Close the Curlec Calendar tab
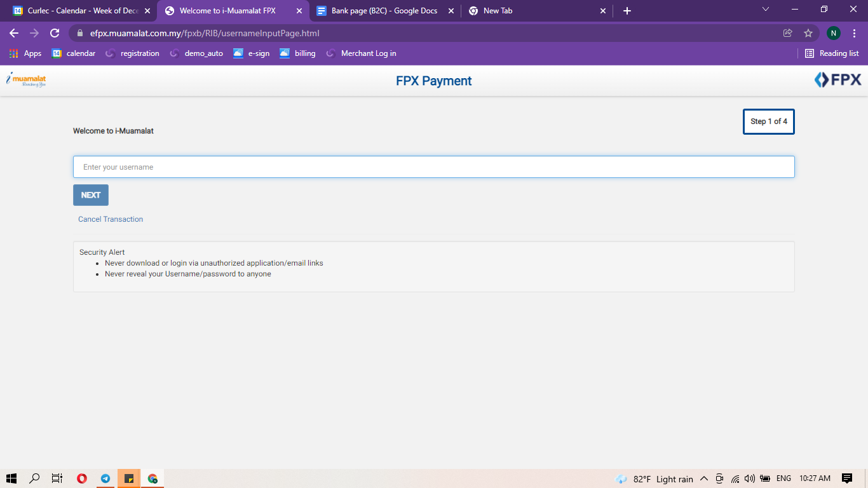Screen dimensions: 868x488 click(147, 11)
